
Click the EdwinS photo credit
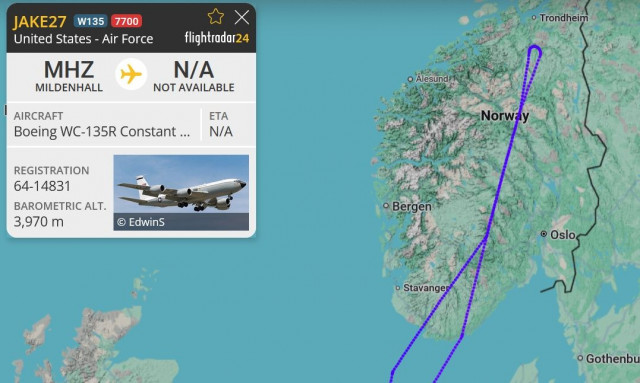(141, 222)
